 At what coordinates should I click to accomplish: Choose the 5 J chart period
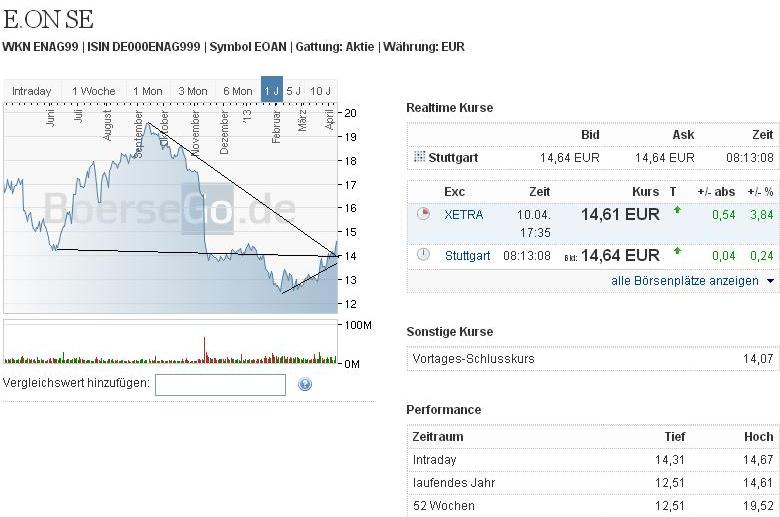coord(294,91)
